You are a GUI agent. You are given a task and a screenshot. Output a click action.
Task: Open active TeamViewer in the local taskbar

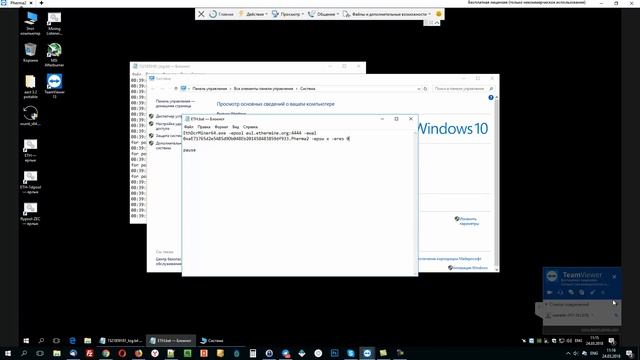click(367, 353)
